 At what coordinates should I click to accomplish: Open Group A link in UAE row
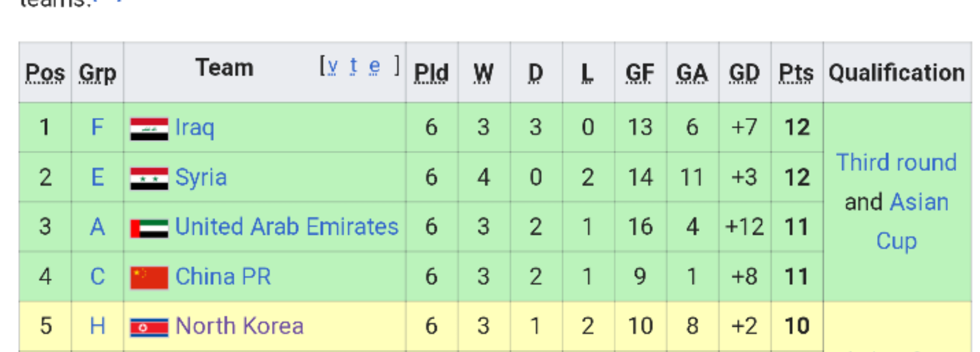(x=97, y=227)
